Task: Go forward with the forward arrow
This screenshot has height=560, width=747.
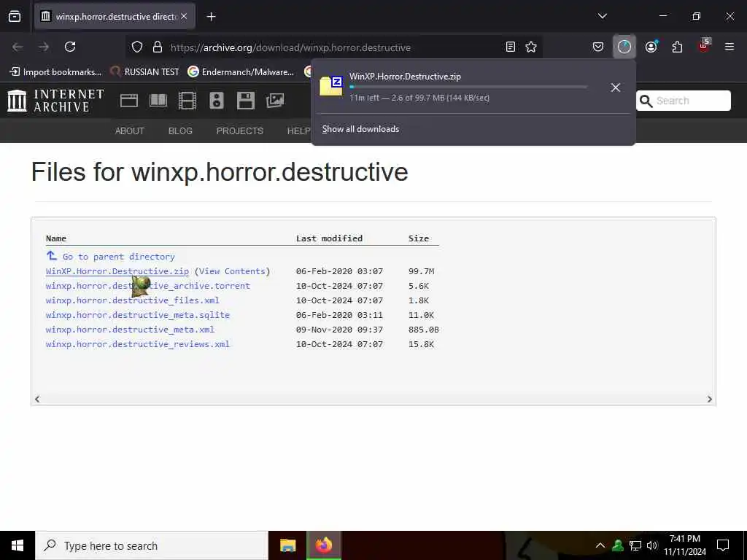Action: click(44, 47)
